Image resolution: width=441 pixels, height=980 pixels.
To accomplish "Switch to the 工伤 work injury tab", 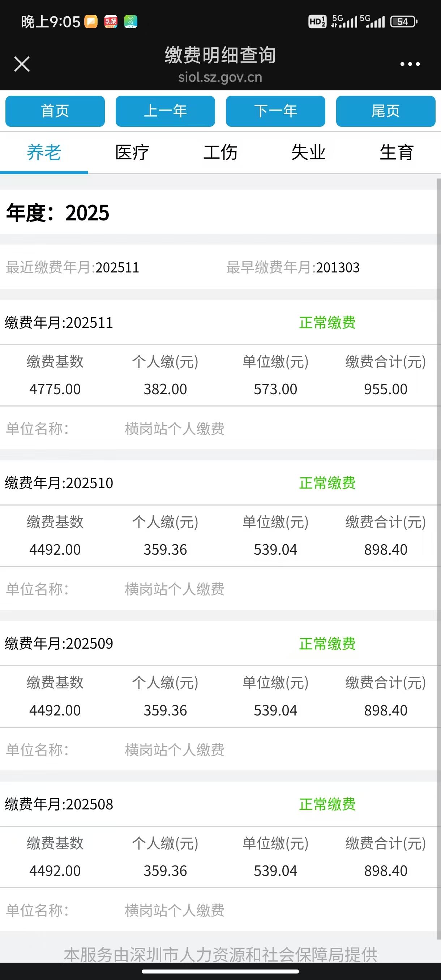I will (x=220, y=152).
